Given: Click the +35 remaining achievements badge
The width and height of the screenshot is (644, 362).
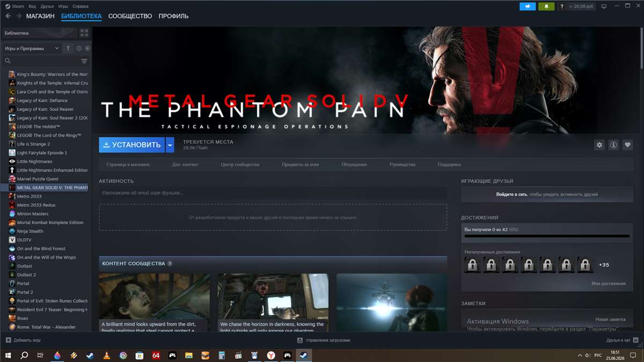Looking at the screenshot, I should [x=604, y=265].
